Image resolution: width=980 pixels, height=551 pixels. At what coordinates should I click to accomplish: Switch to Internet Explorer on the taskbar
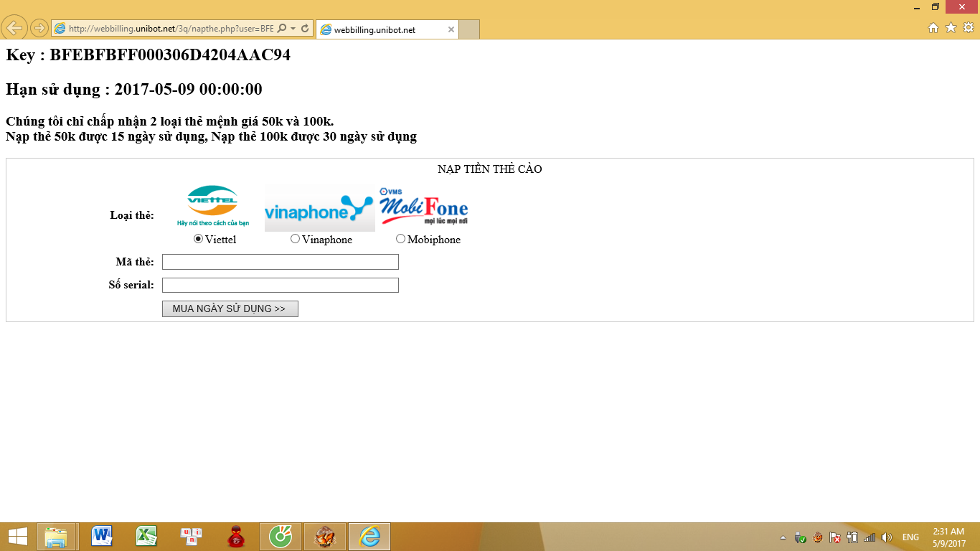coord(369,537)
